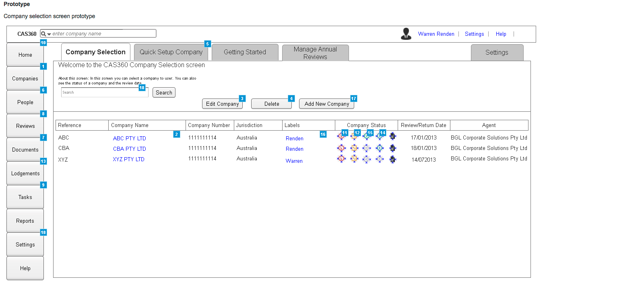Viewport: 644px width, 281px height.
Task: Click the magnifier icon in company name box
Action: [x=43, y=34]
